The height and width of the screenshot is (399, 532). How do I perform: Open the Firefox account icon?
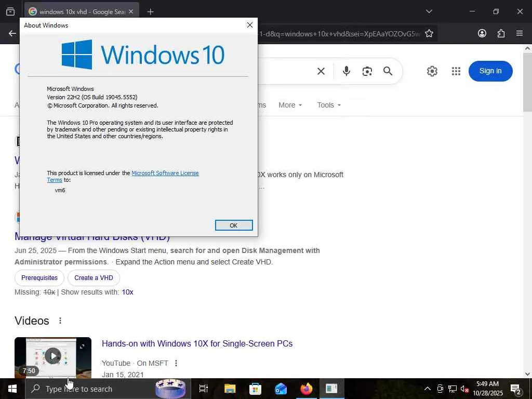(x=482, y=33)
